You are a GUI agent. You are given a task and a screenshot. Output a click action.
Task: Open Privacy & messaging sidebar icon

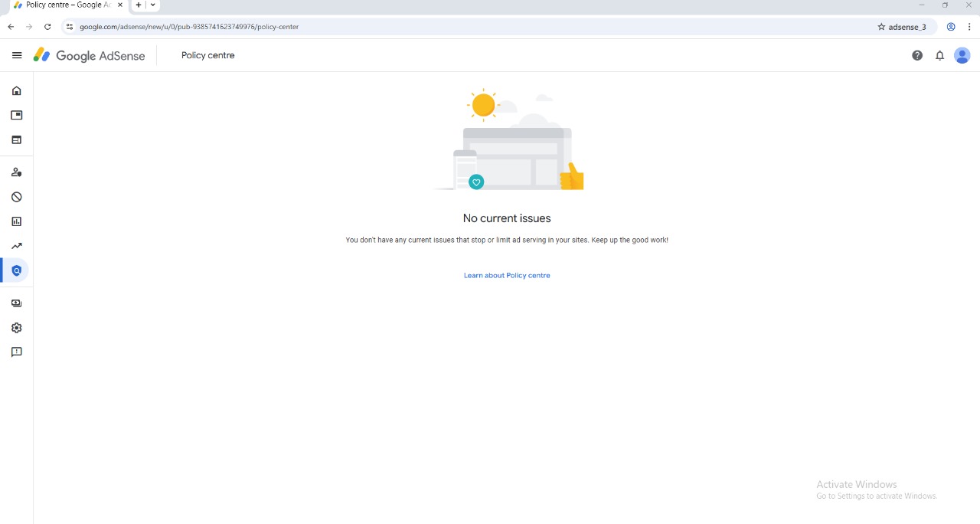tap(17, 172)
